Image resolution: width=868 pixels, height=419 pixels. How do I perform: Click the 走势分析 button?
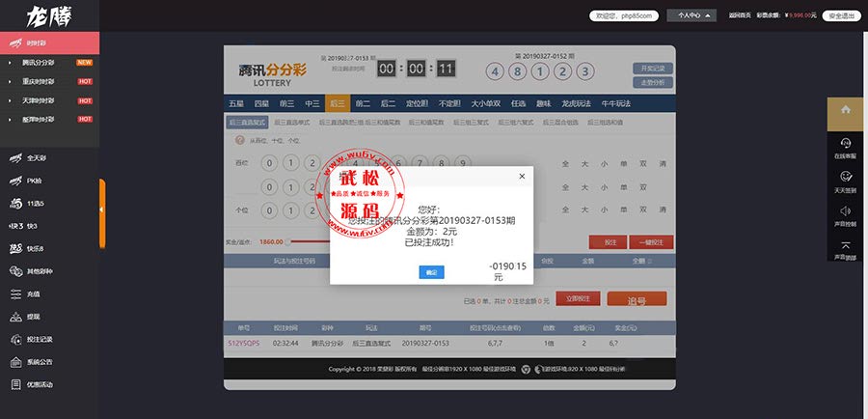pos(653,83)
